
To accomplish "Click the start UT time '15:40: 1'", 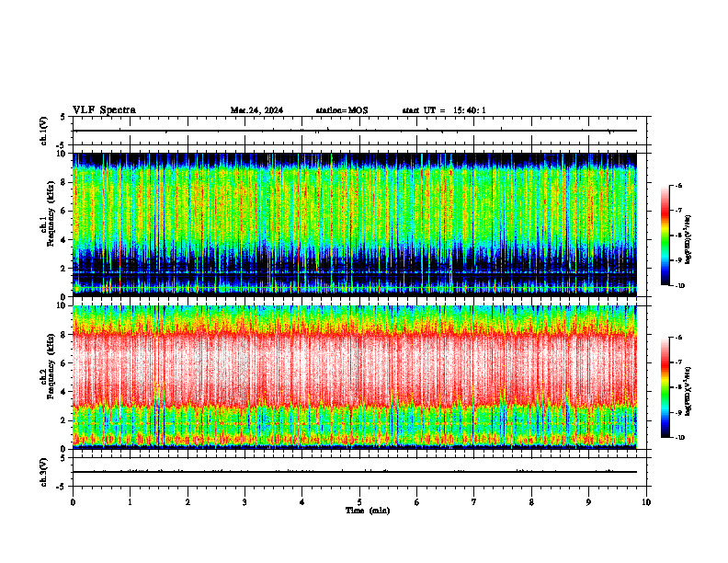I will [470, 110].
